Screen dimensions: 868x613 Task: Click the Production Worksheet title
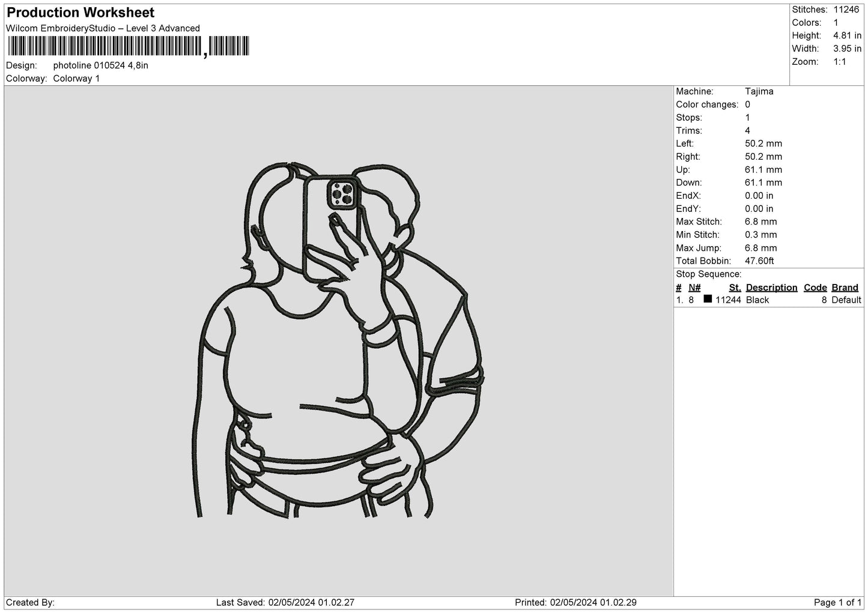point(80,13)
